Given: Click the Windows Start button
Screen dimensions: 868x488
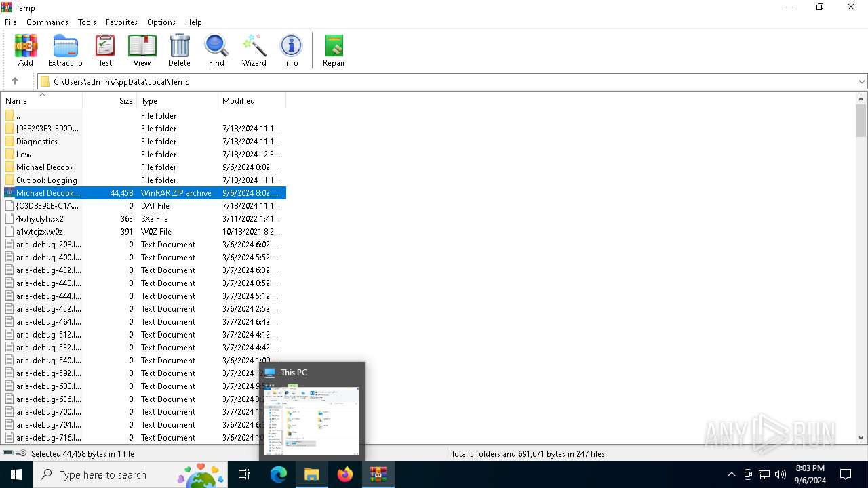Looking at the screenshot, I should [x=16, y=474].
